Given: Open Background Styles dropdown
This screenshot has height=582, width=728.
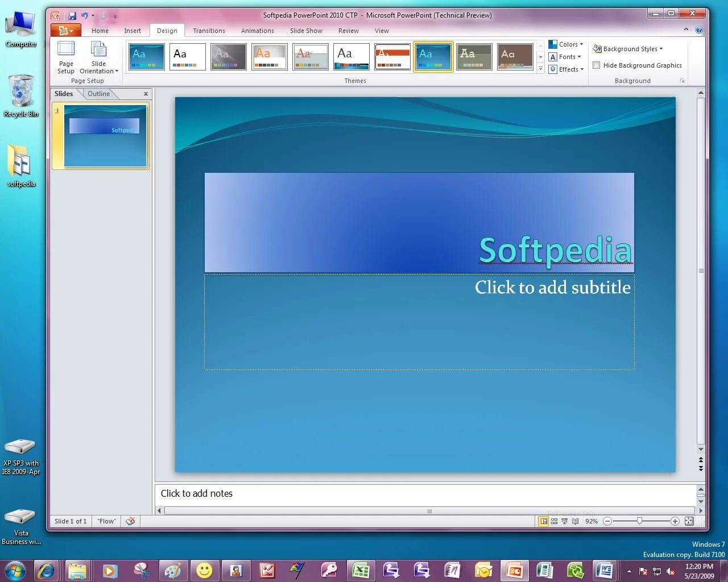Looking at the screenshot, I should (x=628, y=49).
